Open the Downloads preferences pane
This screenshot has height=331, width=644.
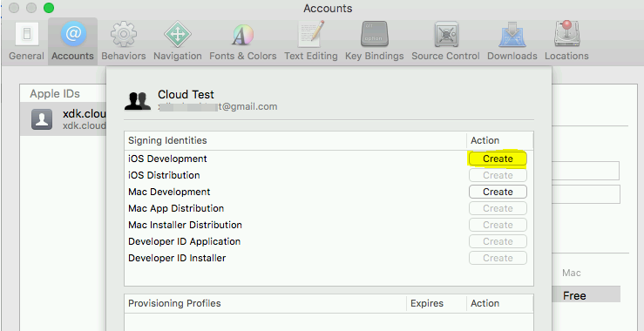click(x=512, y=42)
